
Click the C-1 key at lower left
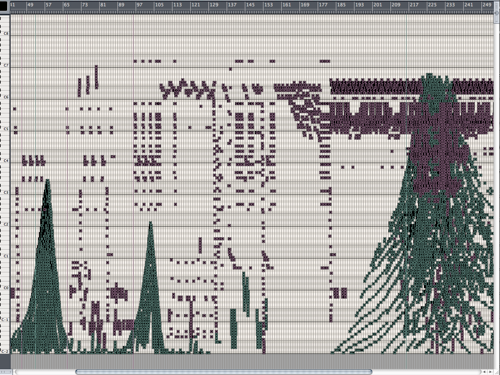(5, 320)
